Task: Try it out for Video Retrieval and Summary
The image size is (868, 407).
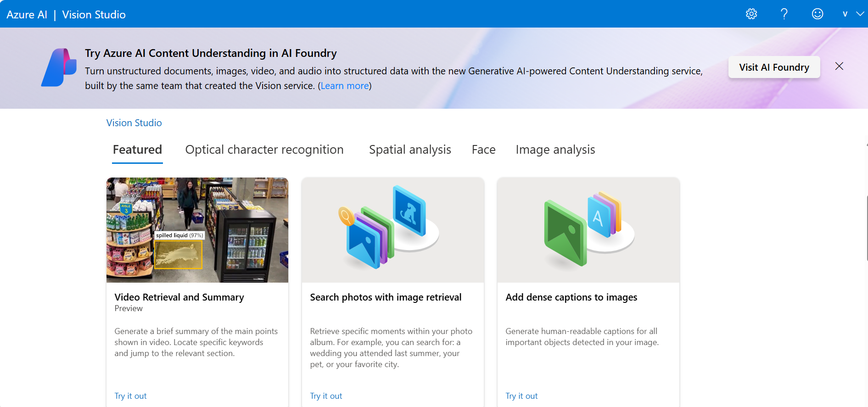Action: click(x=130, y=396)
